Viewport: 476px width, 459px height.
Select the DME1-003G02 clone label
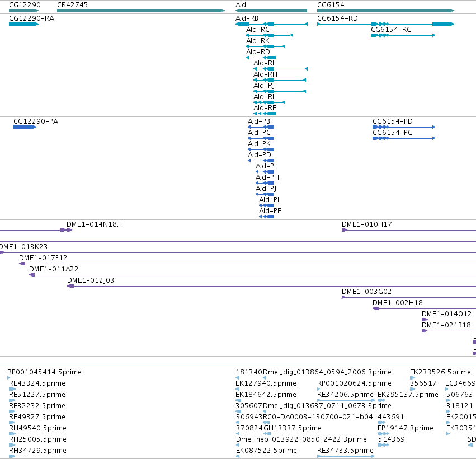pos(366,291)
